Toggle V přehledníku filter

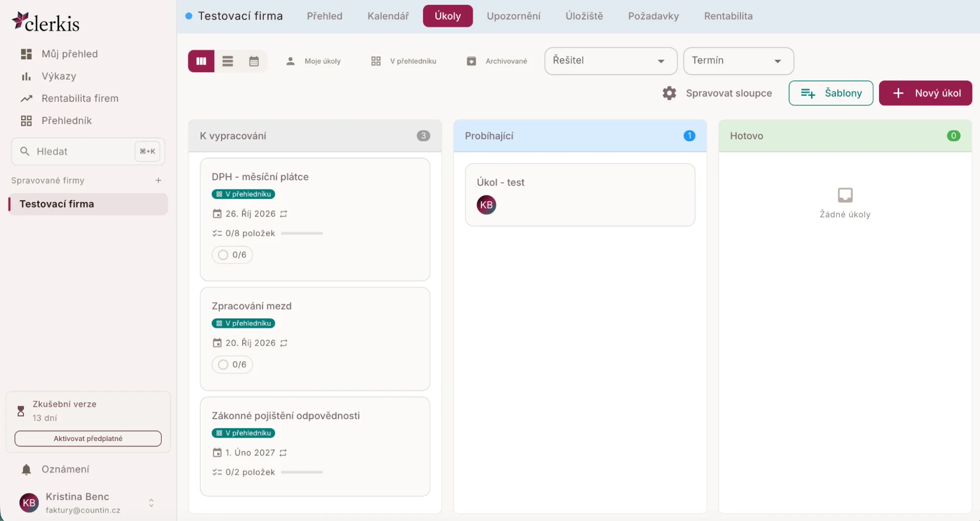pos(404,61)
